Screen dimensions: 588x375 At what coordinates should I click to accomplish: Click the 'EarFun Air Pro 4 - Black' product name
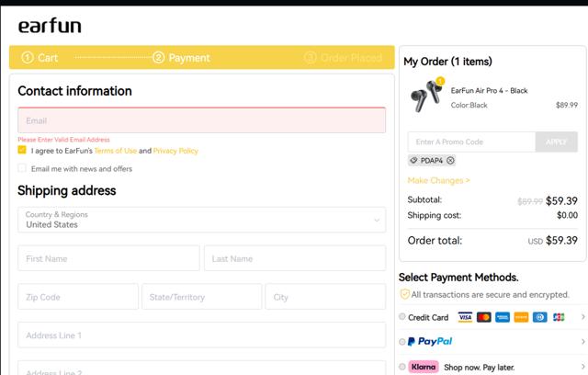[489, 91]
